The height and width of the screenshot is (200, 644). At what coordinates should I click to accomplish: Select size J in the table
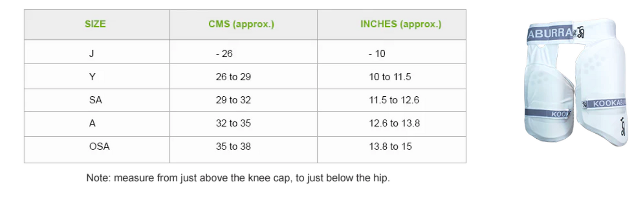click(91, 54)
